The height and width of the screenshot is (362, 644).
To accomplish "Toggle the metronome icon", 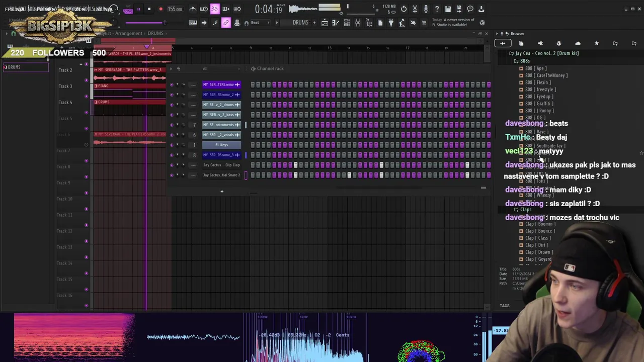I will click(193, 9).
